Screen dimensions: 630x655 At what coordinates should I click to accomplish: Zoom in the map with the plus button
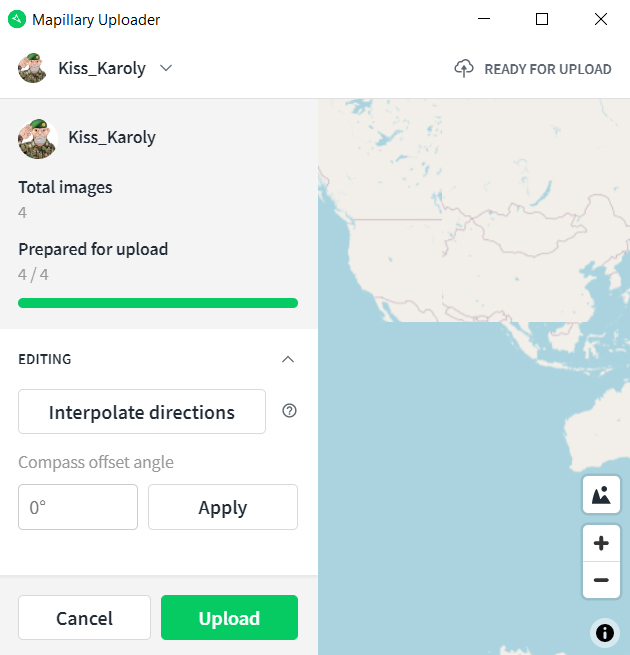coord(601,543)
